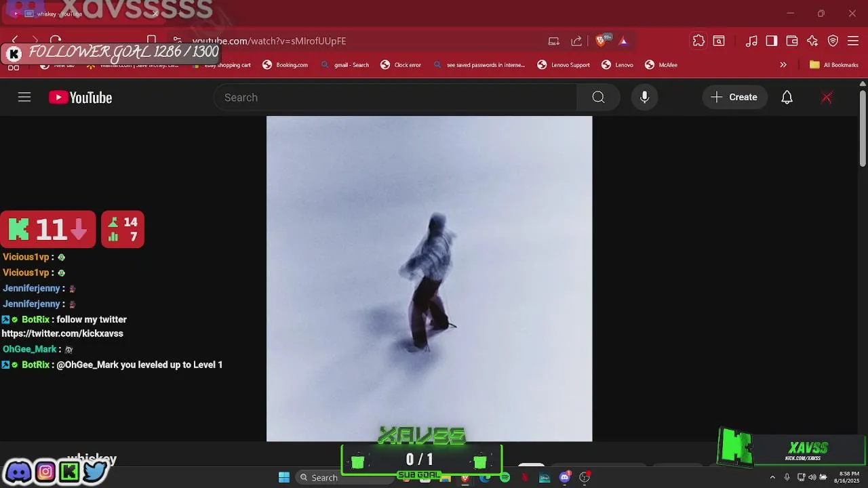Bookmark this page with the bookmark icon
Viewport: 868px width, 488px height.
152,41
